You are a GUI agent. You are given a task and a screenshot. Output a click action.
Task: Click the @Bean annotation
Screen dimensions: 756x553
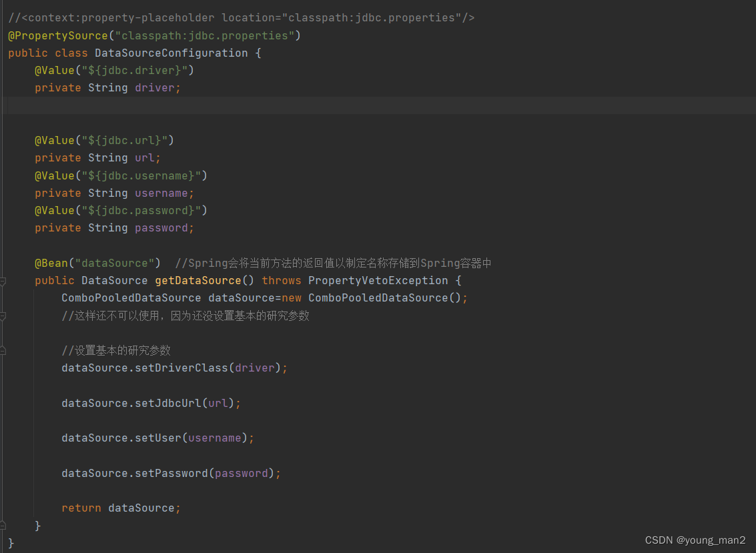pyautogui.click(x=51, y=263)
